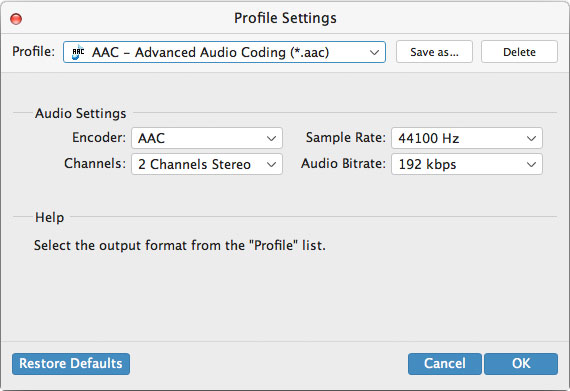
Task: Click the AAC file icon in Profile box
Action: (x=78, y=52)
